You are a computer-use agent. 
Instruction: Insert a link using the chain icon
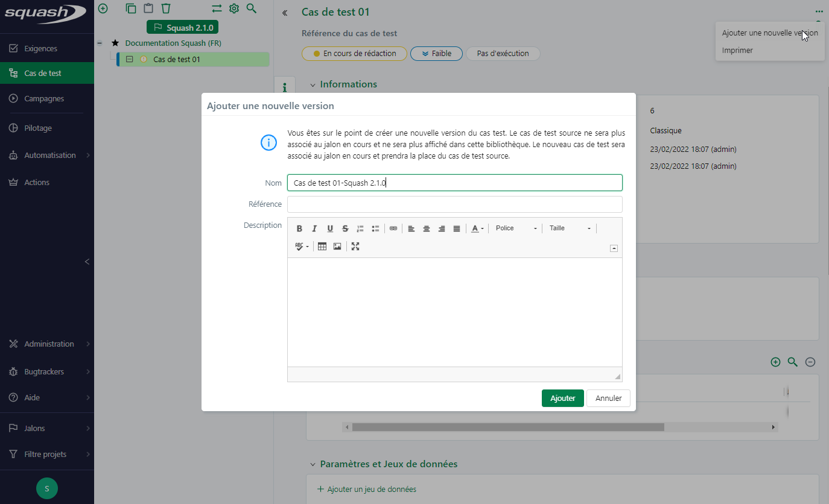pos(393,228)
